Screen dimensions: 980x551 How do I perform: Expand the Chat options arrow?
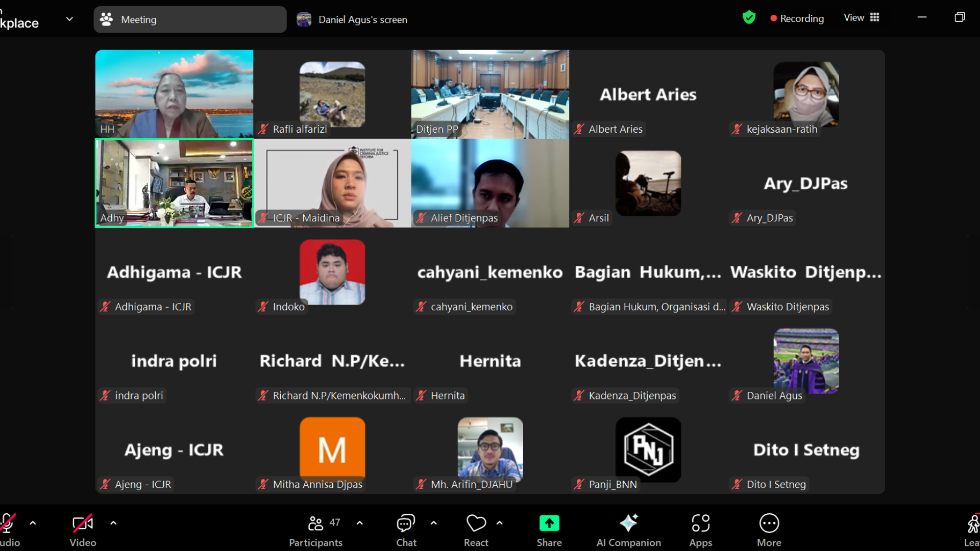[434, 523]
